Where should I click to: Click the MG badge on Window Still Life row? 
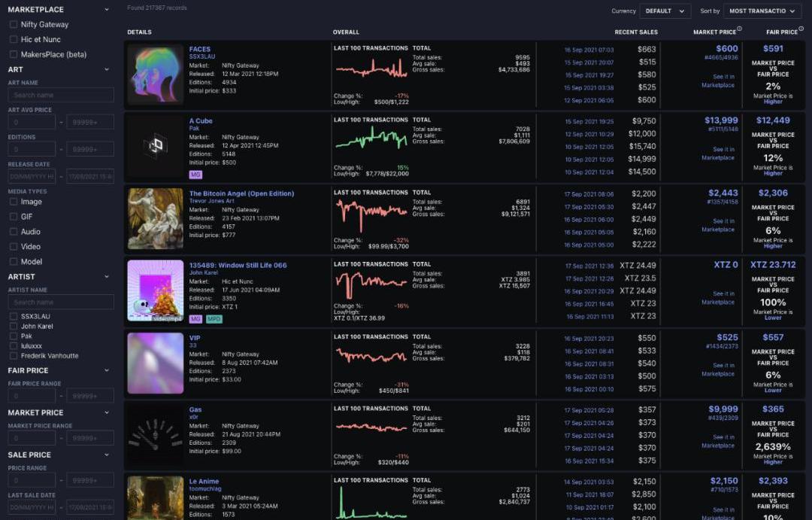click(195, 319)
